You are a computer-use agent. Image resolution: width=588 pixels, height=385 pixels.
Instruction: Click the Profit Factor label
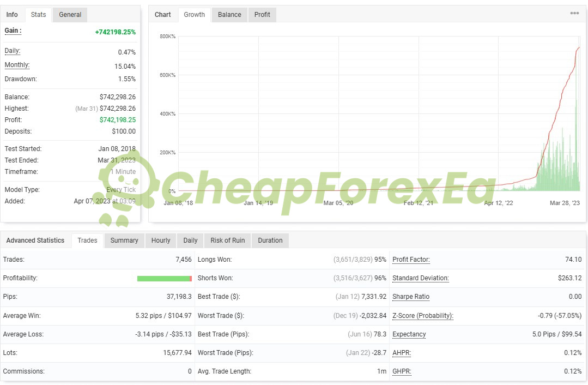(411, 259)
